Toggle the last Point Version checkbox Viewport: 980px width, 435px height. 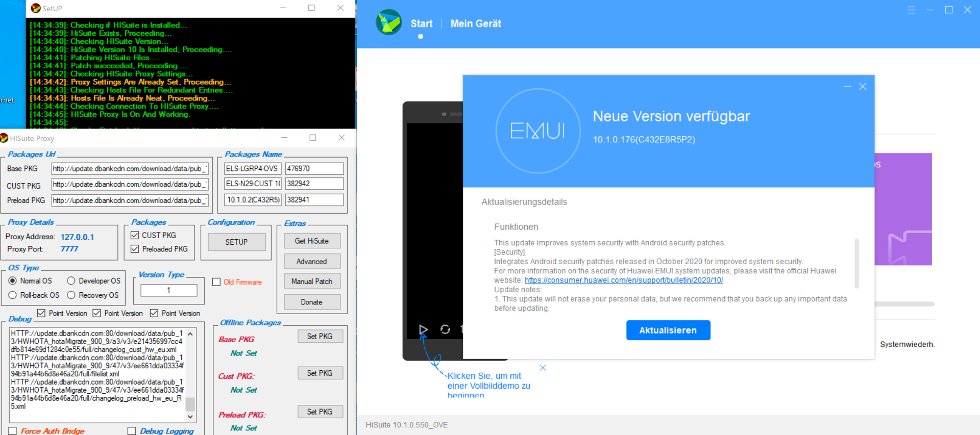click(154, 313)
